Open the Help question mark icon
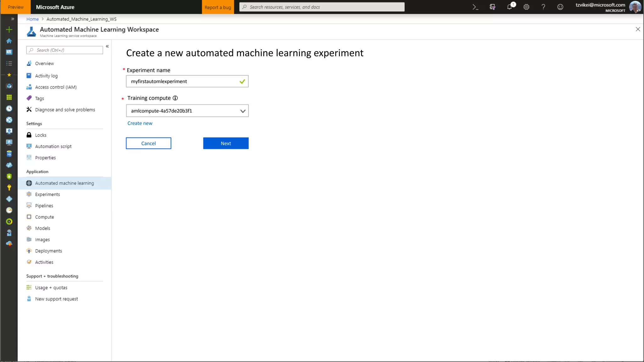 tap(543, 7)
